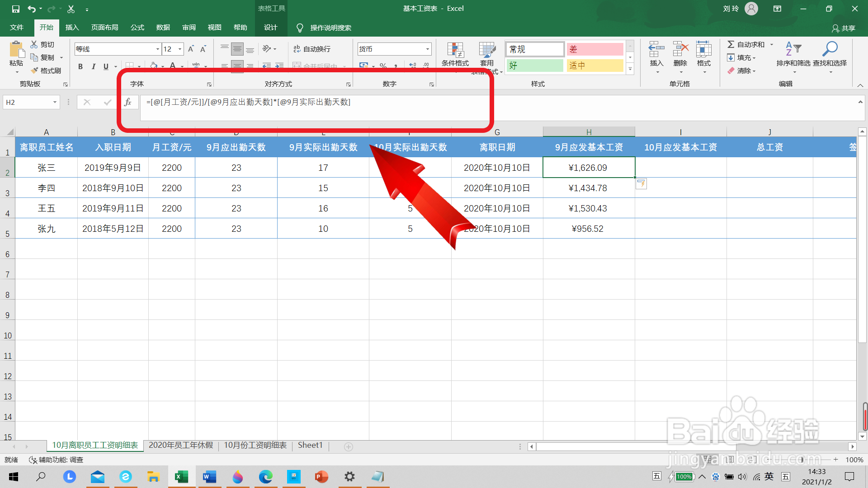This screenshot has width=868, height=488.
Task: Click the AutoCorrect options icon below H2
Action: [641, 183]
